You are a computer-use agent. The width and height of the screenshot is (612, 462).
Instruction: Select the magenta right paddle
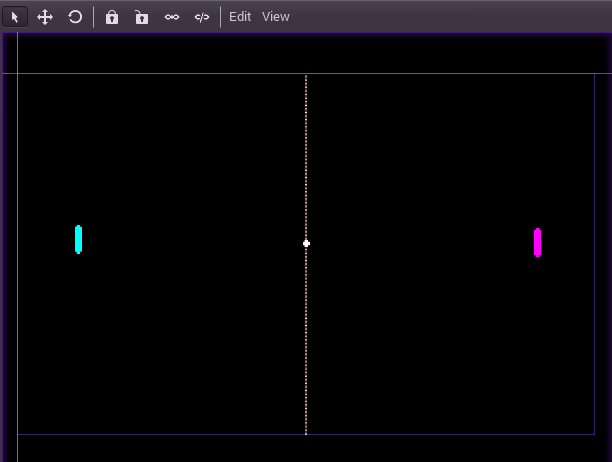[x=537, y=243]
